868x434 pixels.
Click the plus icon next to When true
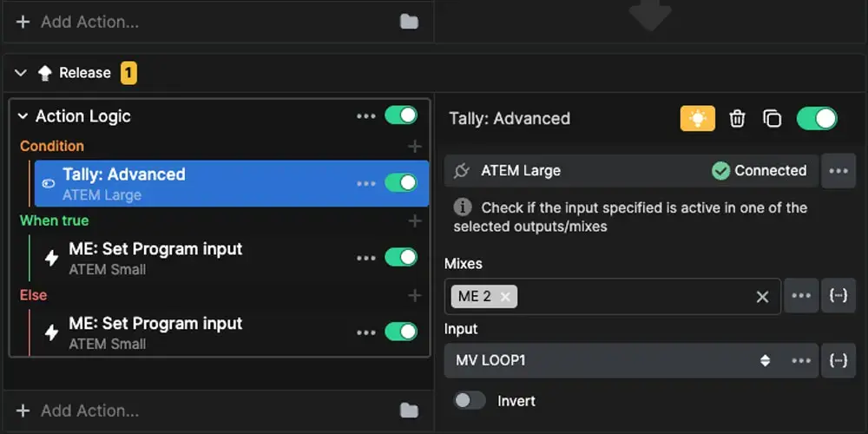click(415, 221)
